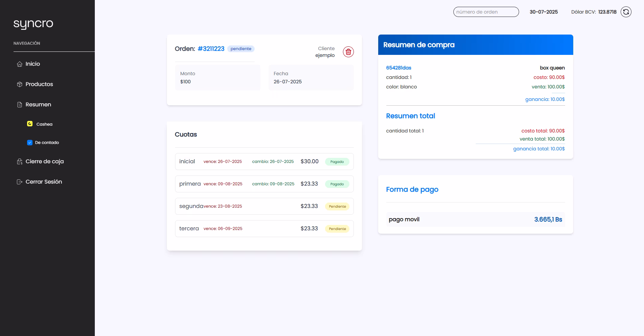644x336 pixels.
Task: Select the segunda cuota label
Action: point(191,206)
